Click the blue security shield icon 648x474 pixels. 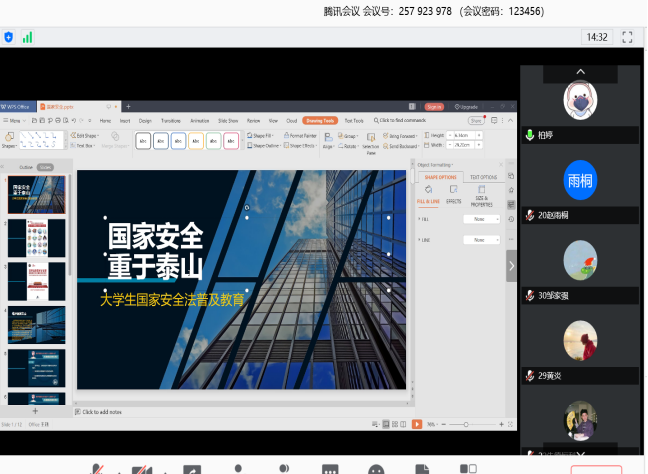click(9, 37)
